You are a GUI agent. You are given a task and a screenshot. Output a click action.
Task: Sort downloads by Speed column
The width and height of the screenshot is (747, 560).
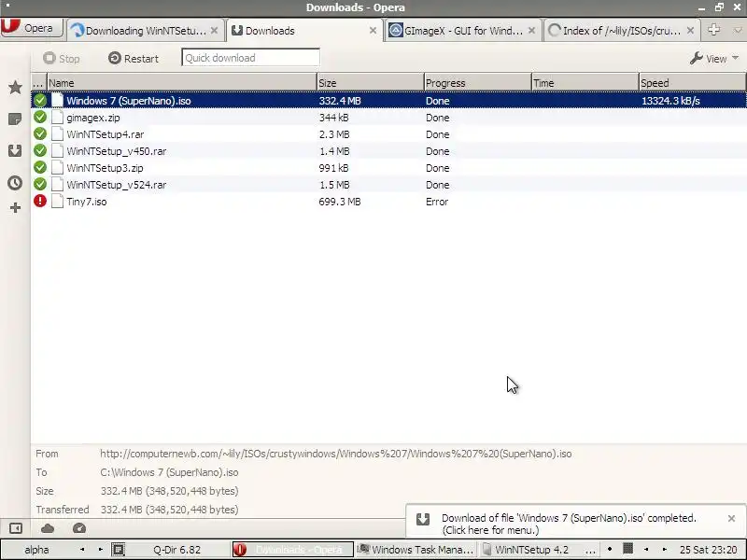pos(692,83)
